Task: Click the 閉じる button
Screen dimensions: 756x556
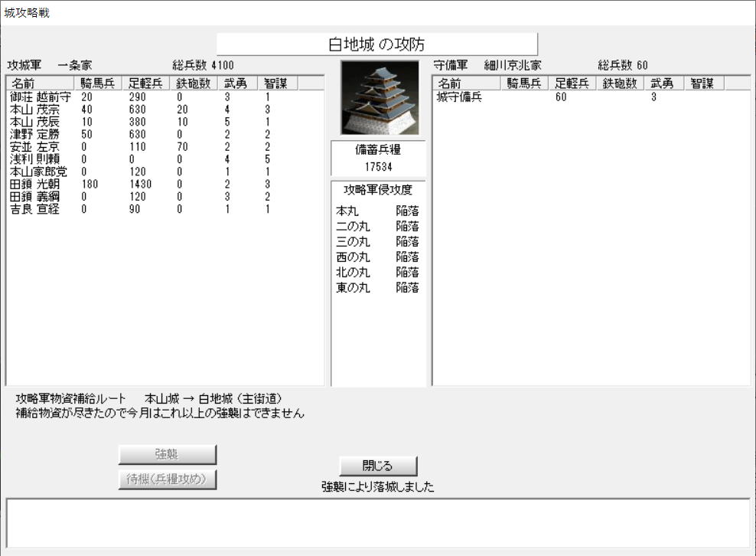Action: tap(378, 466)
